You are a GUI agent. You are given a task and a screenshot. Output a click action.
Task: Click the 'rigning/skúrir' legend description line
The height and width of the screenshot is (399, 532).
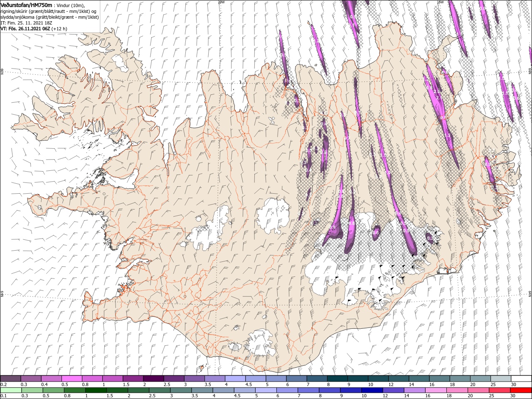pos(49,11)
